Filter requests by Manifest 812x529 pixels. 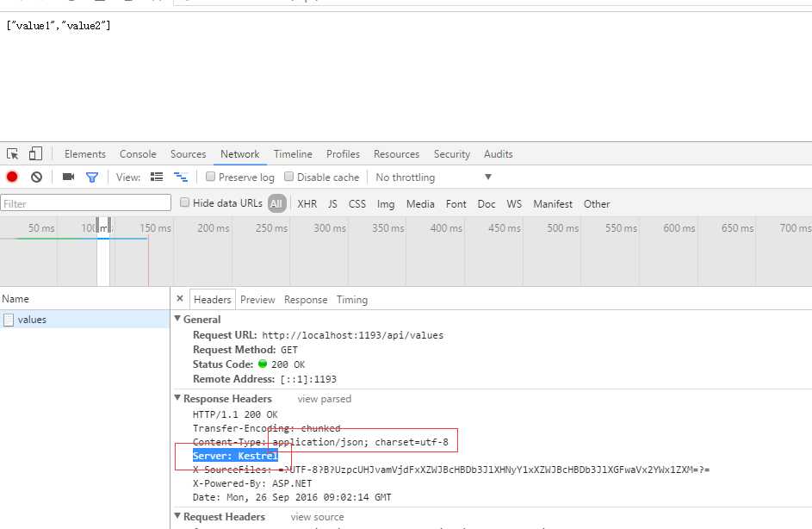point(553,203)
